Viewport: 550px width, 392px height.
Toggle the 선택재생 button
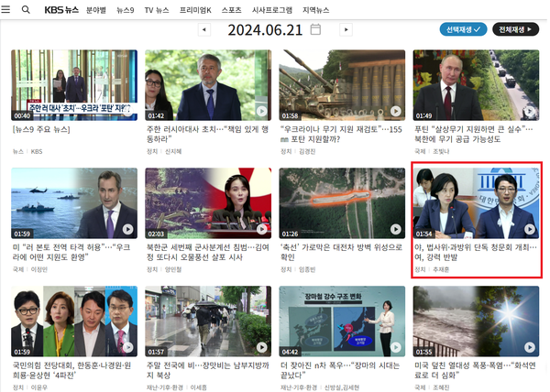pyautogui.click(x=463, y=29)
